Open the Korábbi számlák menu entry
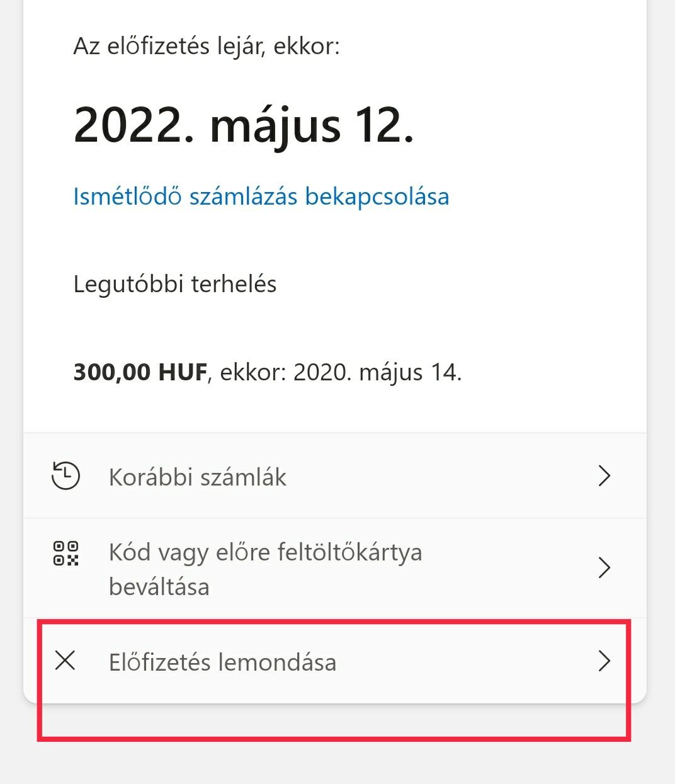Screen dimensions: 675x784 pyautogui.click(x=198, y=477)
